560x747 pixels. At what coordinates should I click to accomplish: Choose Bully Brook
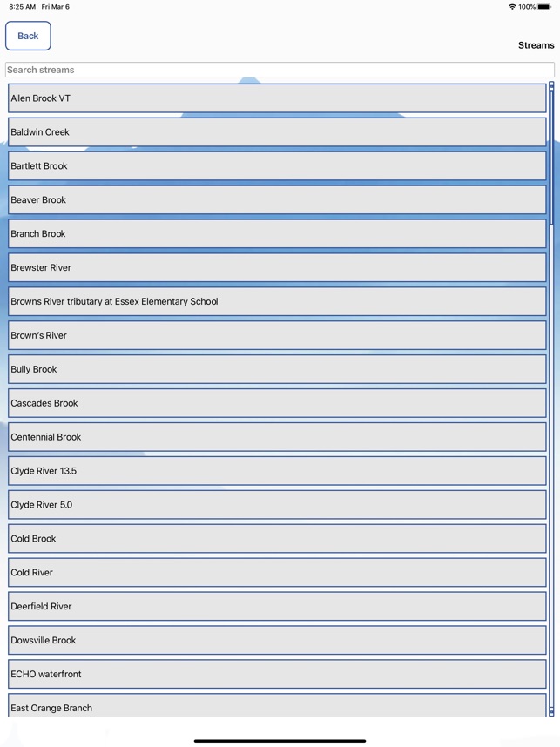tap(277, 369)
